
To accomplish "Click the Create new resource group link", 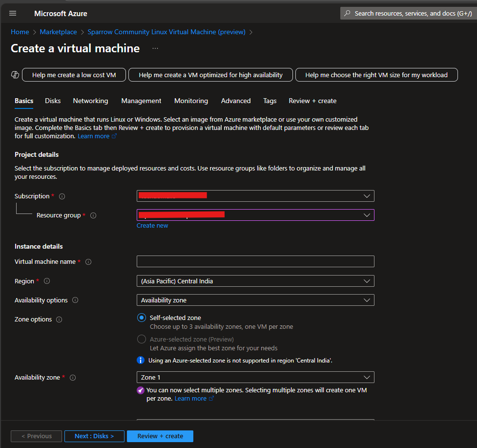I will [152, 225].
